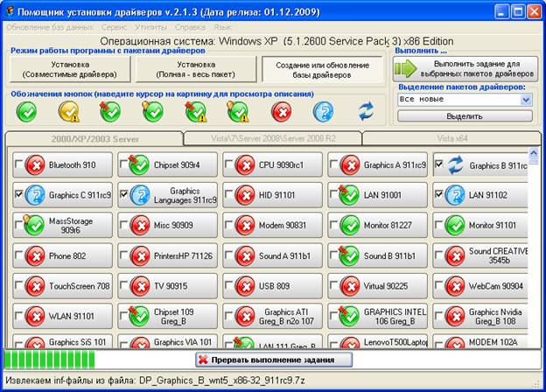Click the blue refresh arrows legend icon

(366, 111)
